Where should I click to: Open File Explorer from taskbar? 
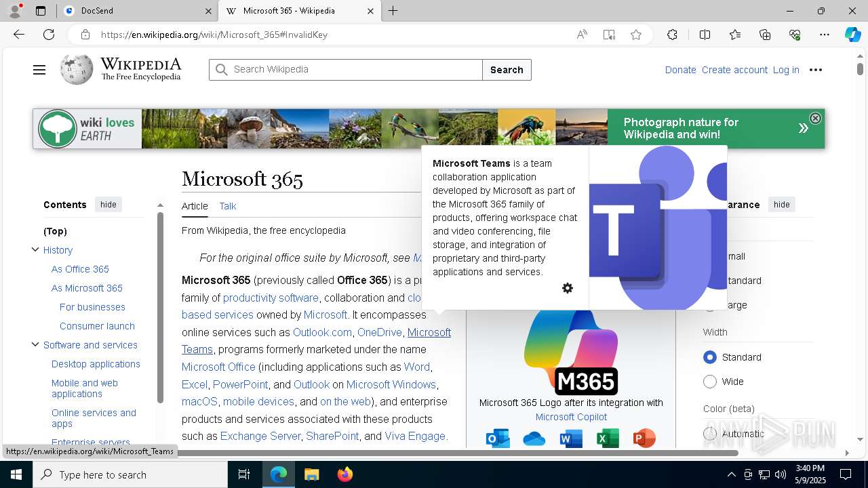312,474
